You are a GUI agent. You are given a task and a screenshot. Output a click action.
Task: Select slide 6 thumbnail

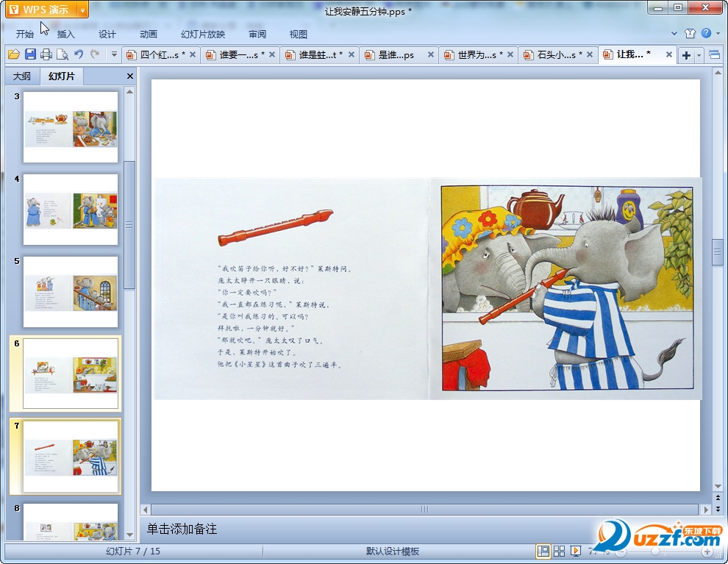coord(71,374)
